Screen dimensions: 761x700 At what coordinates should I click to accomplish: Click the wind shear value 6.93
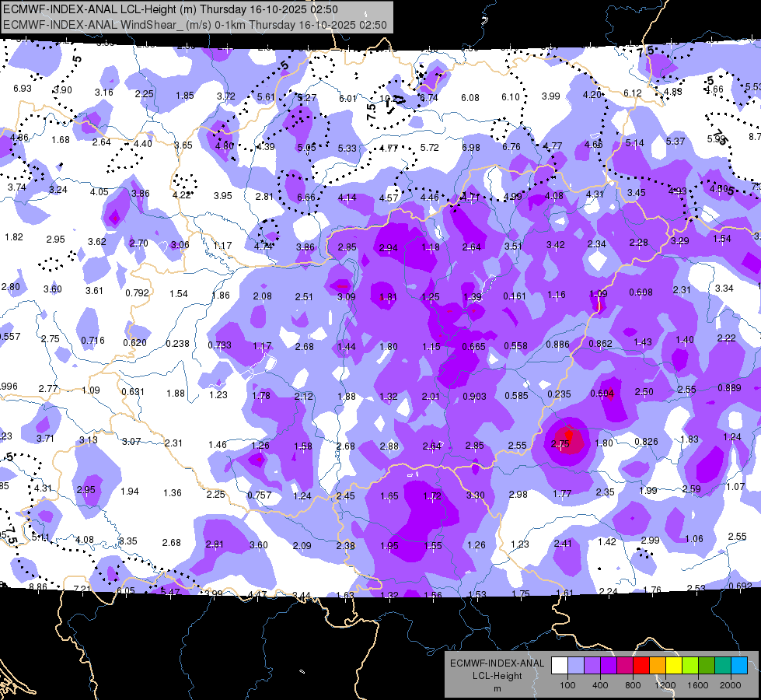(23, 89)
